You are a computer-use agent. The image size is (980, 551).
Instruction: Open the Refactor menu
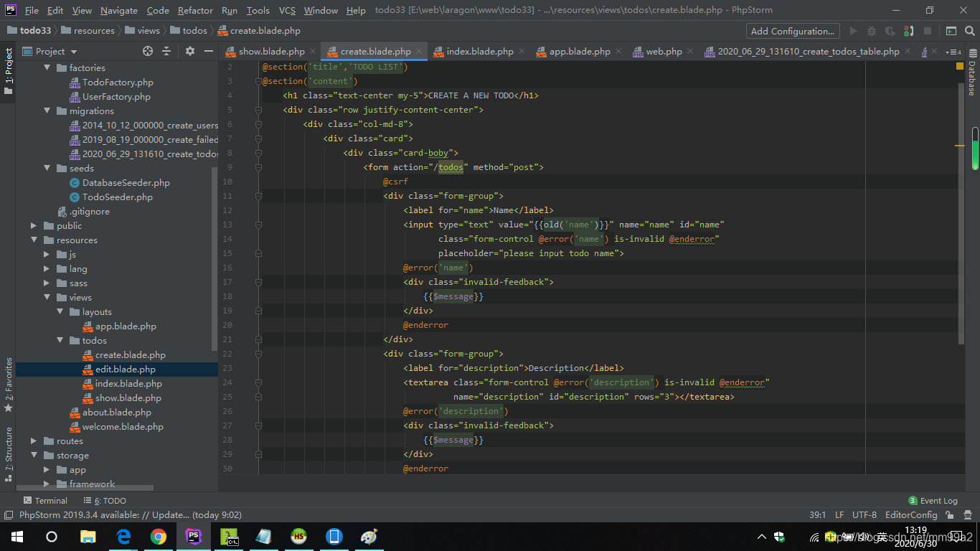pos(195,10)
